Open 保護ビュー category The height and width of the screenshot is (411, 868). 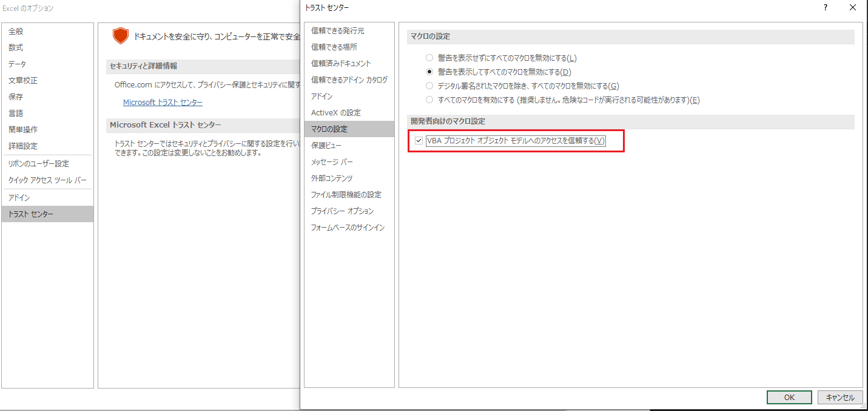[x=349, y=145]
